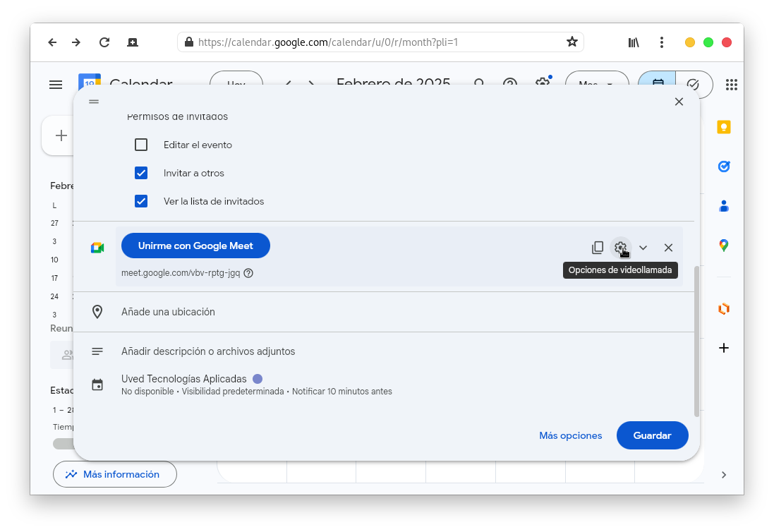Open Google apps grid
Image resolution: width=774 pixels, height=532 pixels.
point(731,85)
